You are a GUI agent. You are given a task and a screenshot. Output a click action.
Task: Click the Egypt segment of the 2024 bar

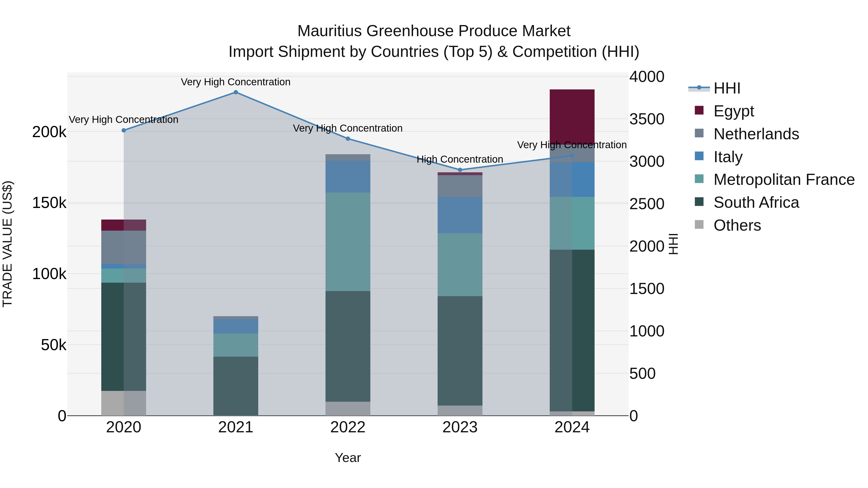572,117
